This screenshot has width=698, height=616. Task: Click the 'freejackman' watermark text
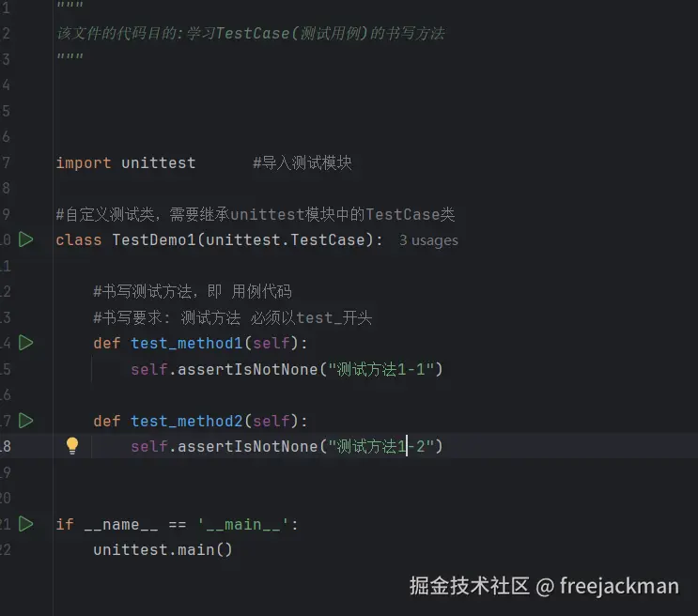click(x=618, y=587)
